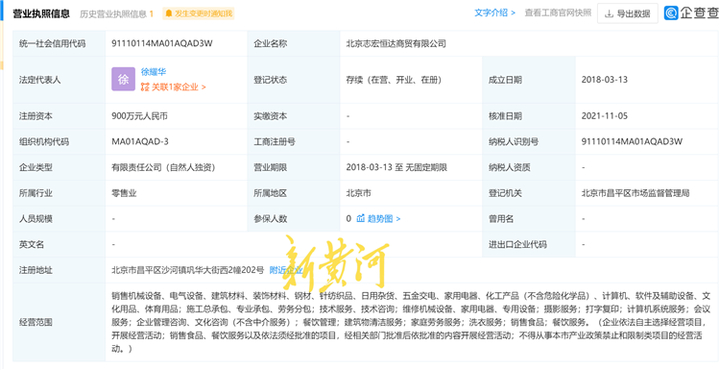The image size is (720, 370).
Task: Select taxpayer ID value 91110114MA01AQAD3W
Action: (632, 142)
